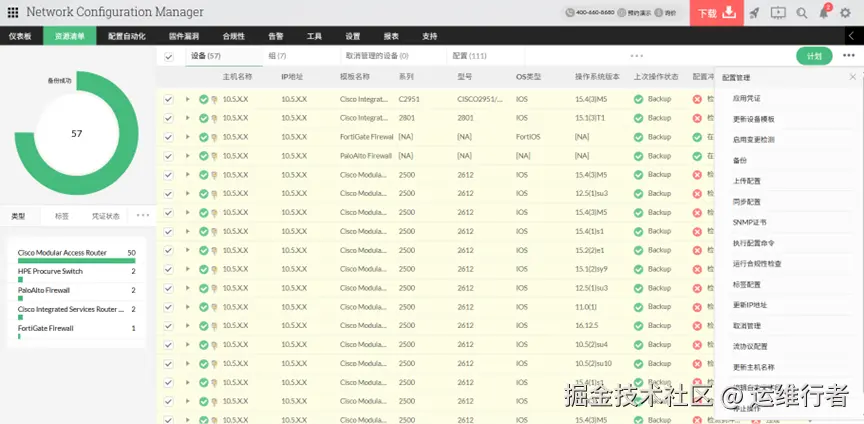Click key icon in PaloAlto Firewall row
Image resolution: width=864 pixels, height=424 pixels.
(x=214, y=156)
